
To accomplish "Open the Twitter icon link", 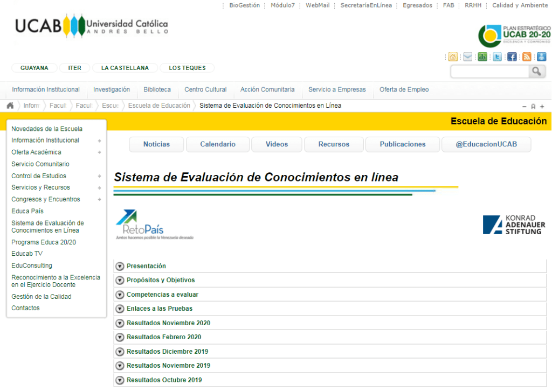I will coord(497,57).
